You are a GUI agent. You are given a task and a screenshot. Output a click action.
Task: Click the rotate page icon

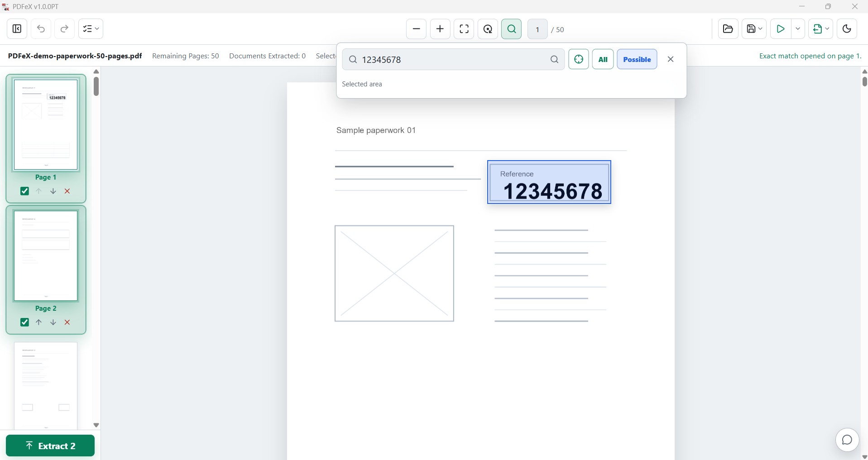point(488,29)
